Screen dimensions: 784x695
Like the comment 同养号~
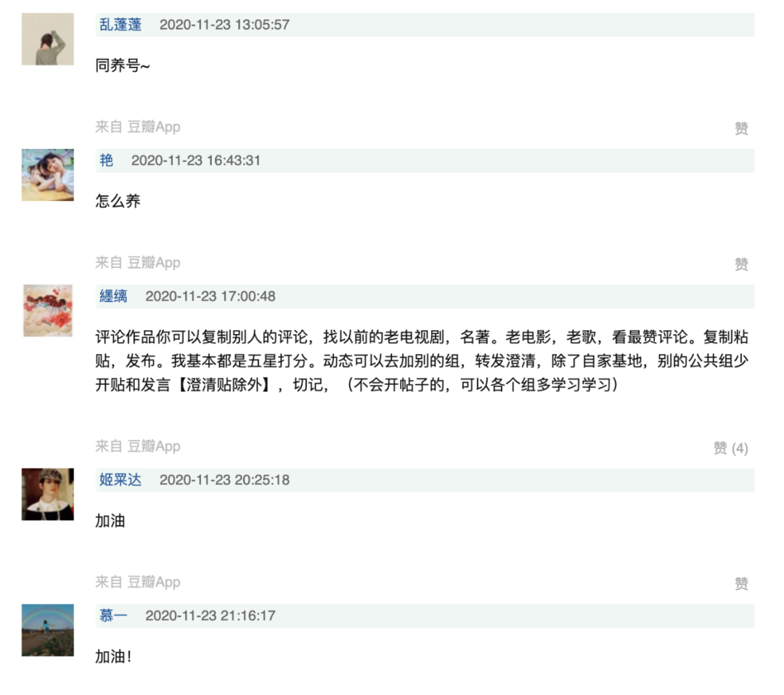coord(741,129)
